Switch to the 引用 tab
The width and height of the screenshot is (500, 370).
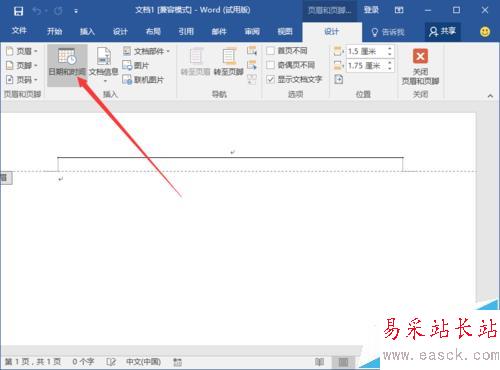pyautogui.click(x=186, y=32)
